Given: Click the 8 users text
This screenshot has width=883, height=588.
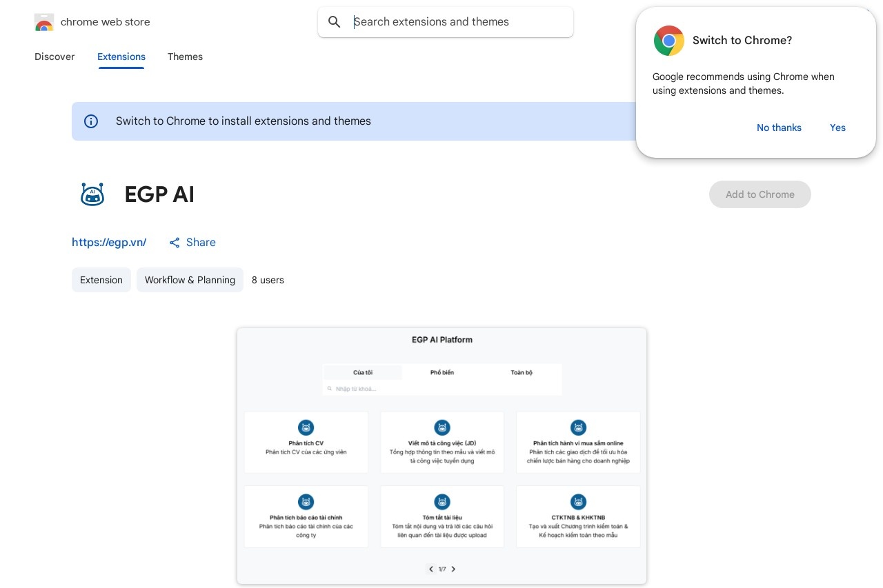Looking at the screenshot, I should coord(268,280).
